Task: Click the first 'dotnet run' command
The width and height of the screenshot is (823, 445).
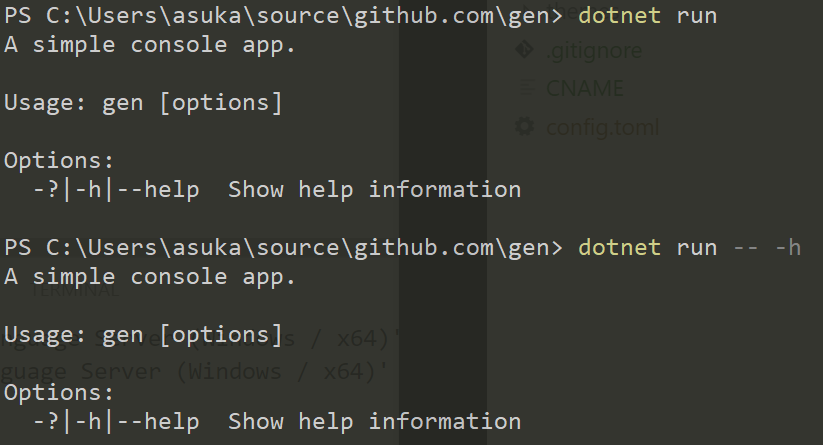Action: [x=647, y=16]
